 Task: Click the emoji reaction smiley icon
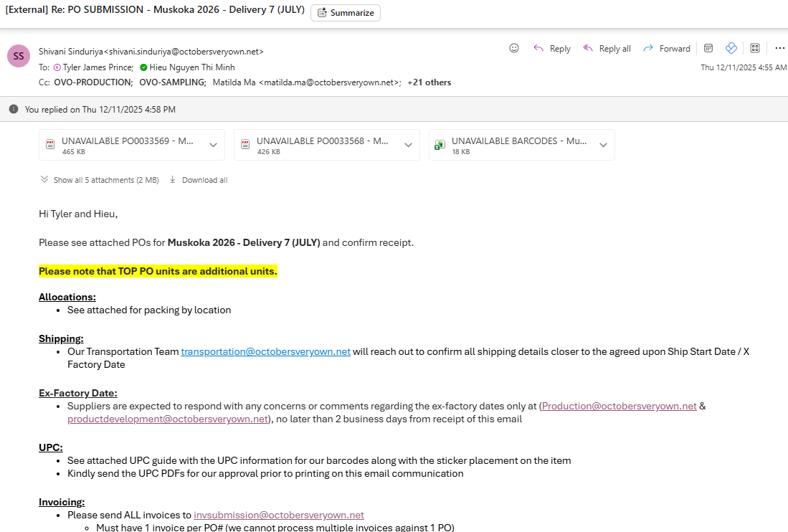click(514, 48)
